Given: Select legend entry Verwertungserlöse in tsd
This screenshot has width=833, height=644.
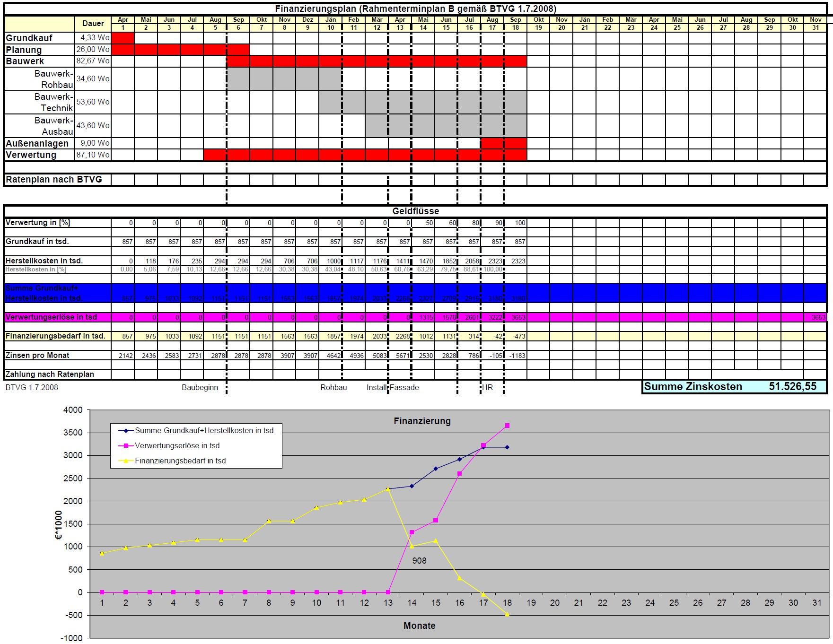Looking at the screenshot, I should (x=169, y=446).
